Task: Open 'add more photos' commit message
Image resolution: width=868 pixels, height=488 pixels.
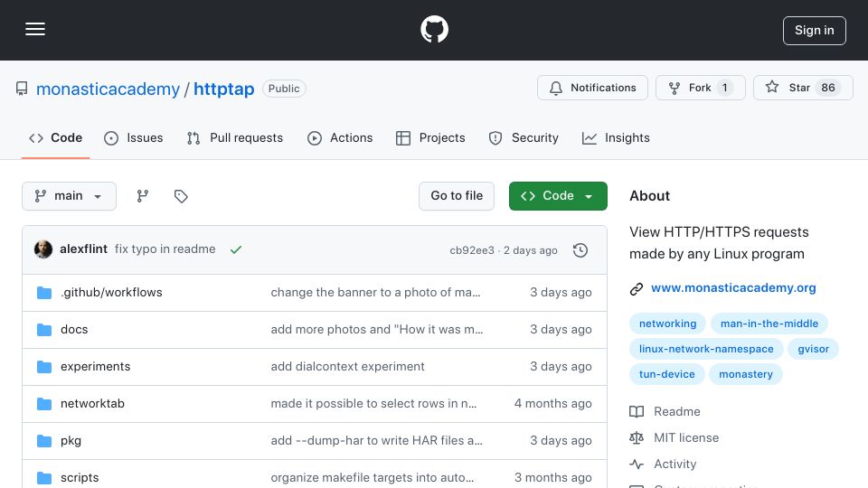Action: click(x=377, y=329)
